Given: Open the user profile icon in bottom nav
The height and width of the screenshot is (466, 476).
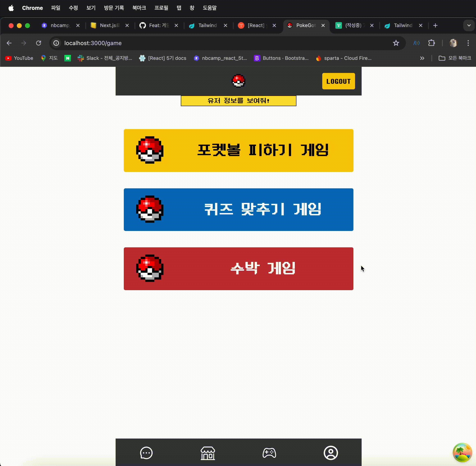Looking at the screenshot, I should coord(330,453).
